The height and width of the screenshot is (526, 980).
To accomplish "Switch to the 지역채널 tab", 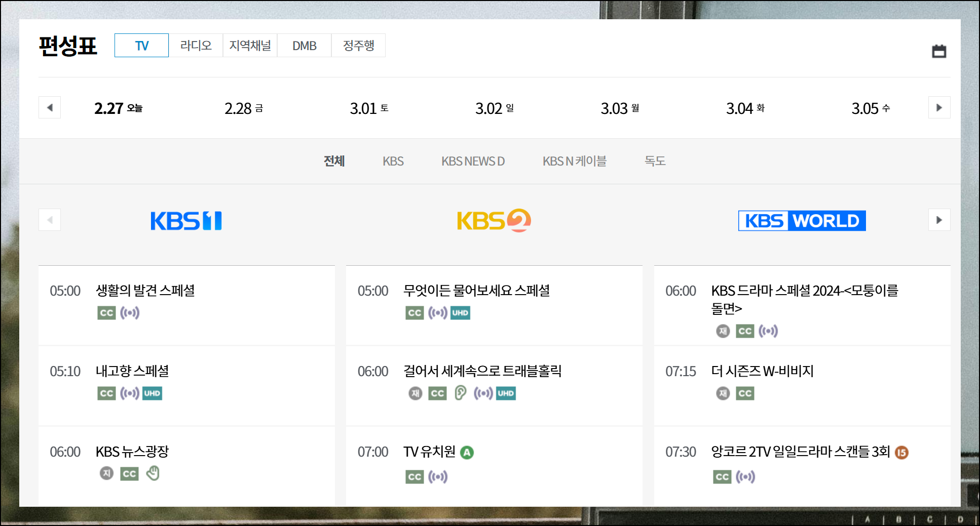I will coord(250,46).
